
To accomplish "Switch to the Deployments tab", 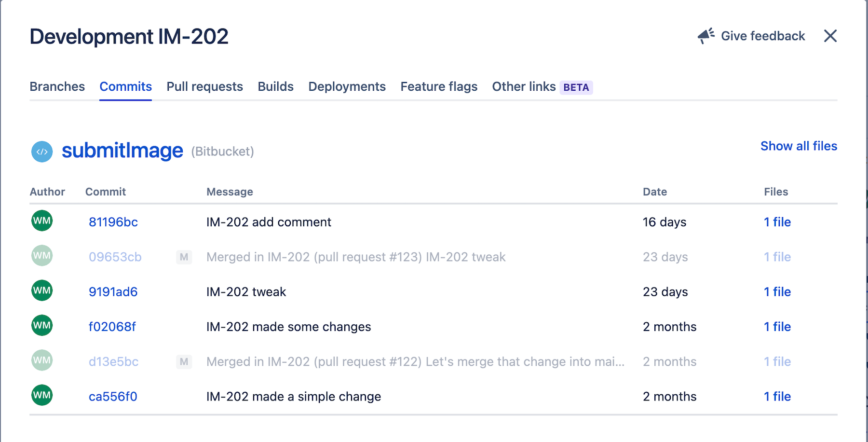I will click(x=347, y=86).
